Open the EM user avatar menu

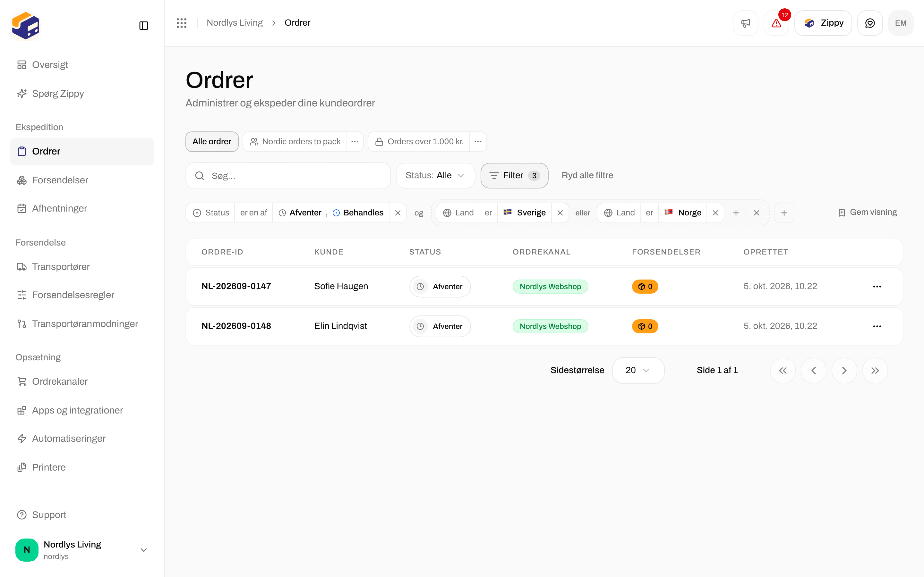[x=901, y=23]
